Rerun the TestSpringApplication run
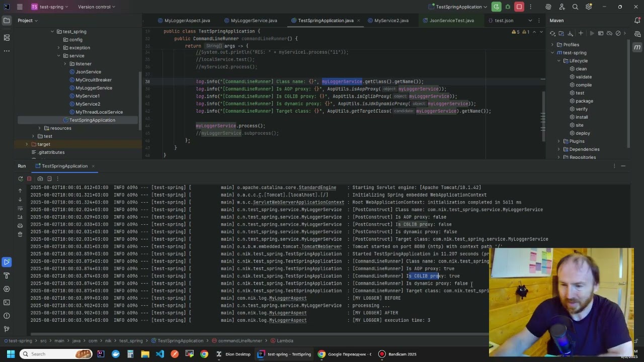644x362 pixels. pyautogui.click(x=20, y=178)
